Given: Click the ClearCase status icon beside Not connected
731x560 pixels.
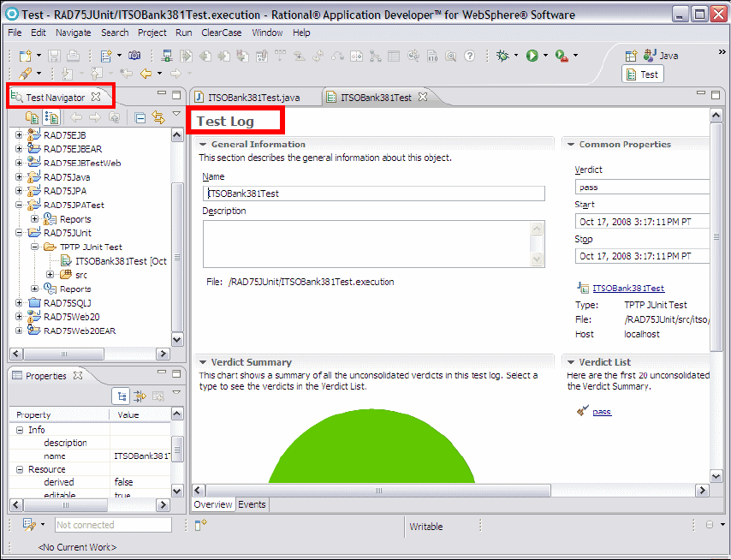Looking at the screenshot, I should click(29, 525).
